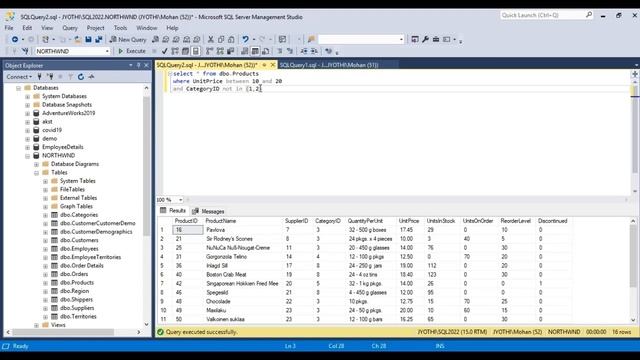
Task: Expand the System Databases node
Action: tap(27, 96)
